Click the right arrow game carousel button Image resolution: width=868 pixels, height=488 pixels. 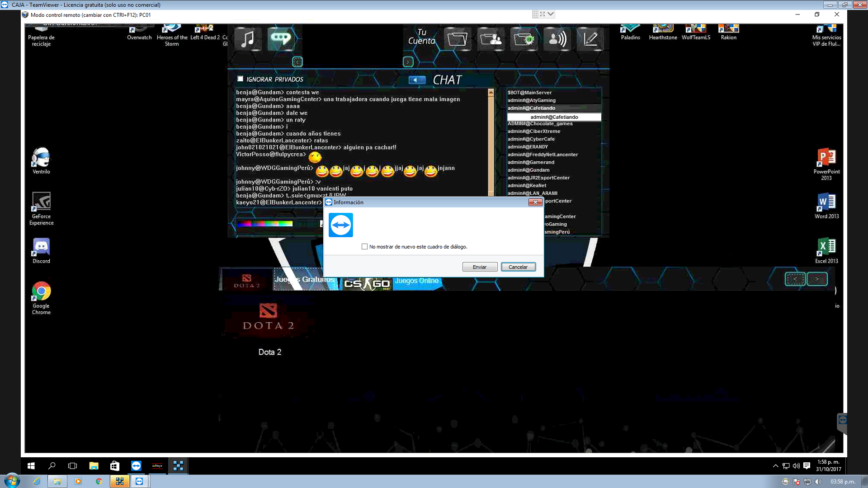(817, 279)
